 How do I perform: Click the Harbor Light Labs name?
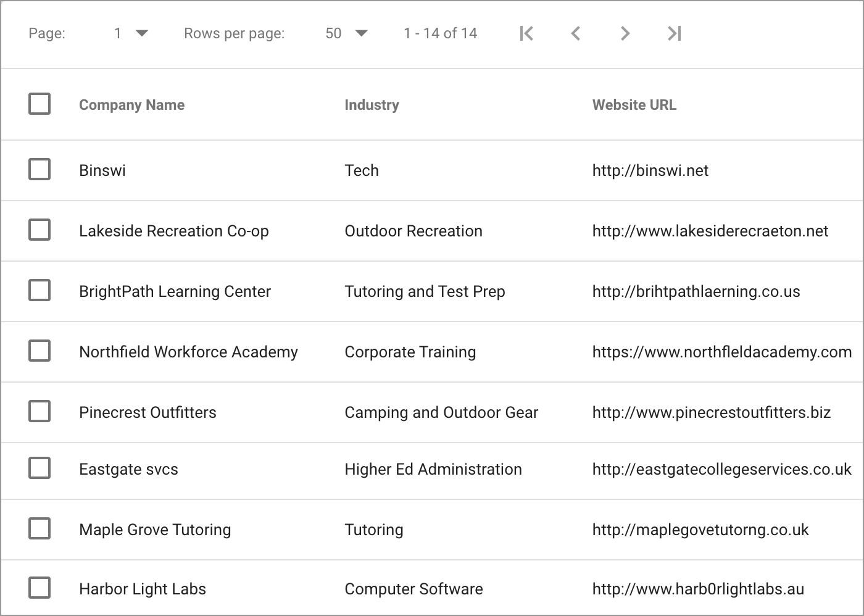(x=143, y=589)
